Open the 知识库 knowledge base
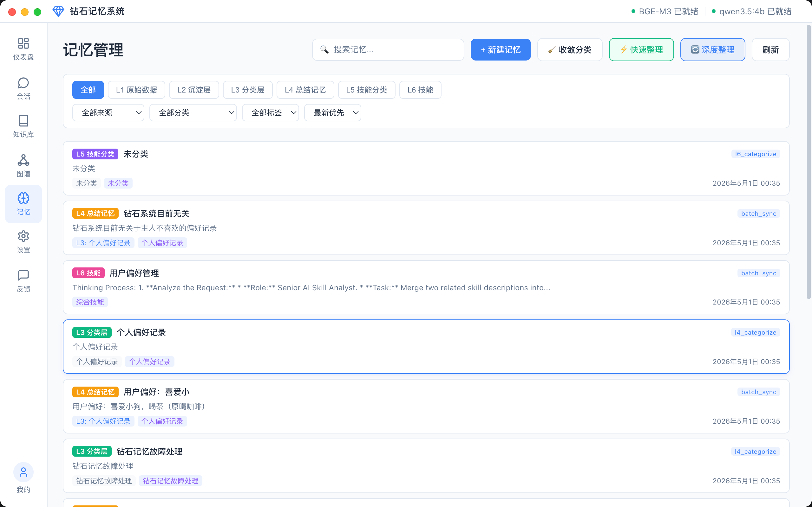Image resolution: width=812 pixels, height=507 pixels. point(23,126)
